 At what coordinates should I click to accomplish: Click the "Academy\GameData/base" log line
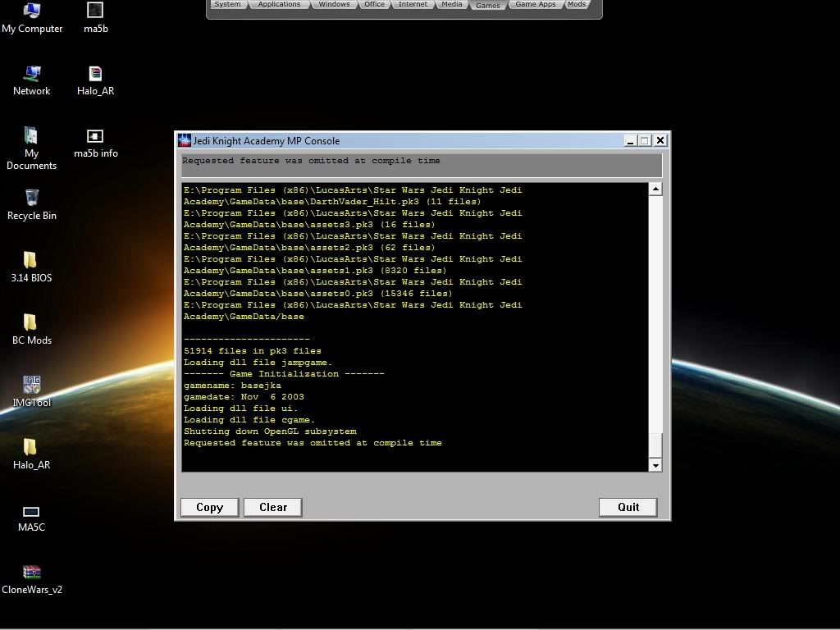click(x=244, y=317)
